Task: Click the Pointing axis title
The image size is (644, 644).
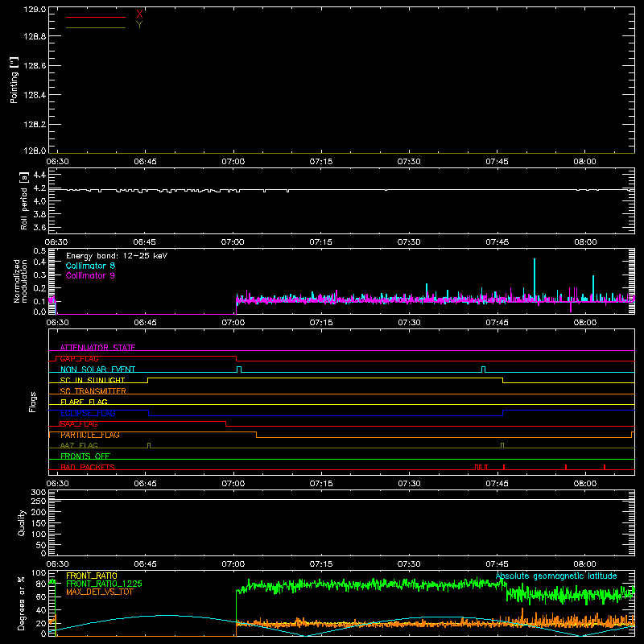Action: tap(14, 80)
